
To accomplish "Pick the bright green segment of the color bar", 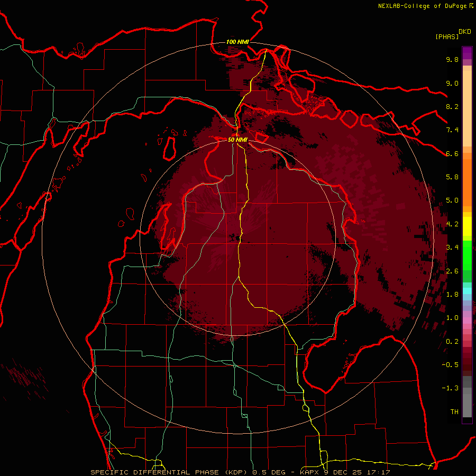I will [467, 255].
